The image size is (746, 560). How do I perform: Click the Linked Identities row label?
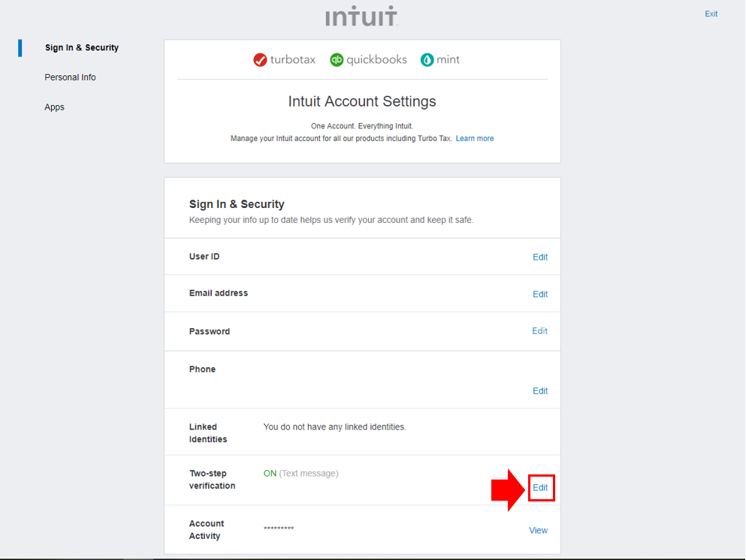[x=208, y=433]
